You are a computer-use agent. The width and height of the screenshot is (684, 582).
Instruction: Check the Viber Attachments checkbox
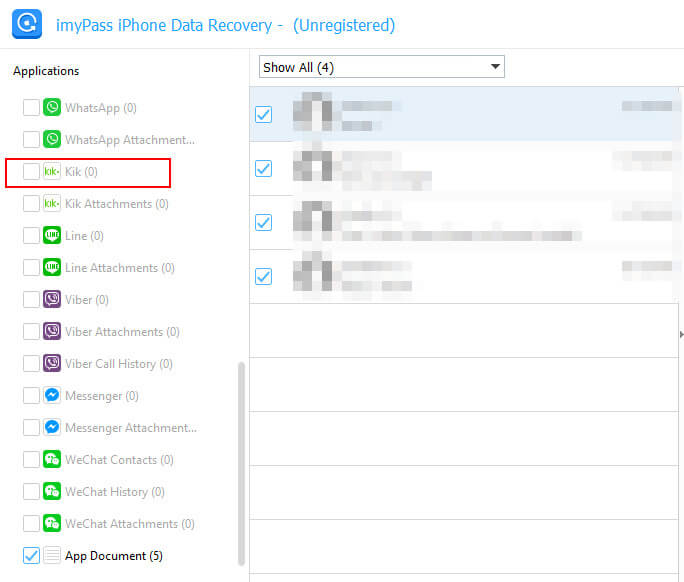coord(31,331)
